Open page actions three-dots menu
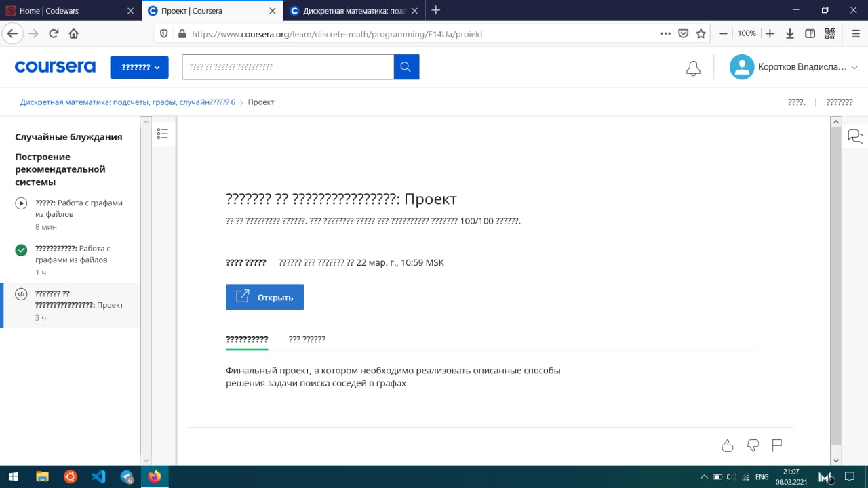 (x=666, y=33)
